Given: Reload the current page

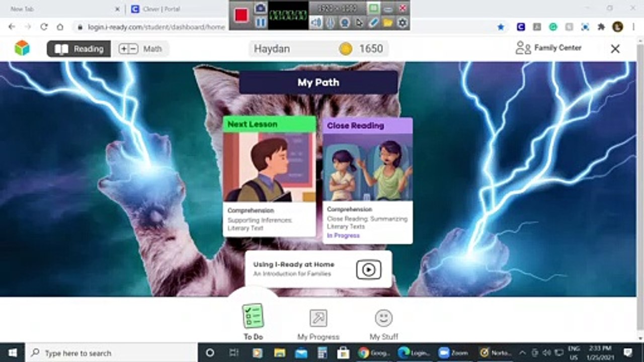Looking at the screenshot, I should coord(44,27).
